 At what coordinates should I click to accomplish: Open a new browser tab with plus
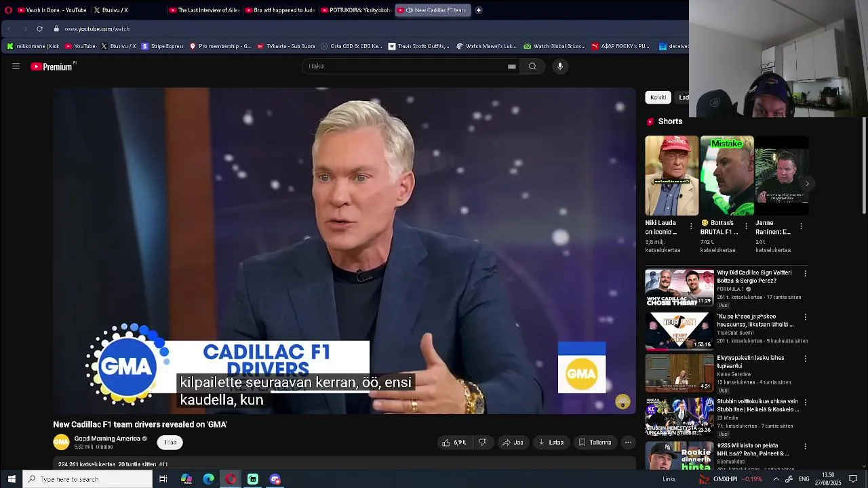click(479, 10)
